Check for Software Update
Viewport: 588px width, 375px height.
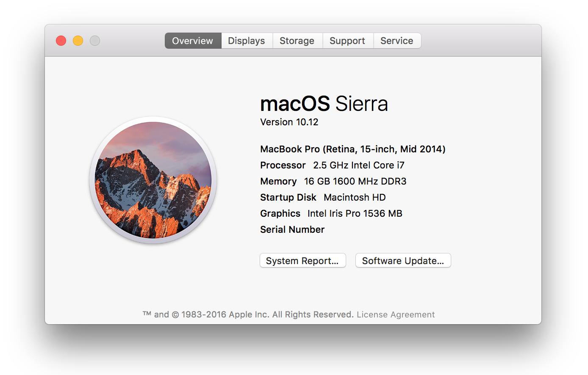point(403,261)
